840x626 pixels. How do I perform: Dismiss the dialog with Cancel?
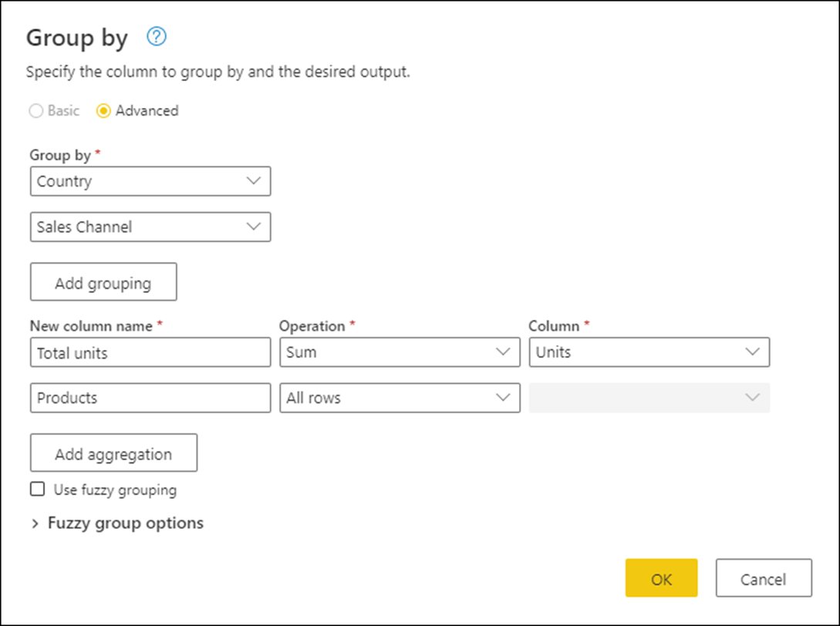pyautogui.click(x=764, y=578)
